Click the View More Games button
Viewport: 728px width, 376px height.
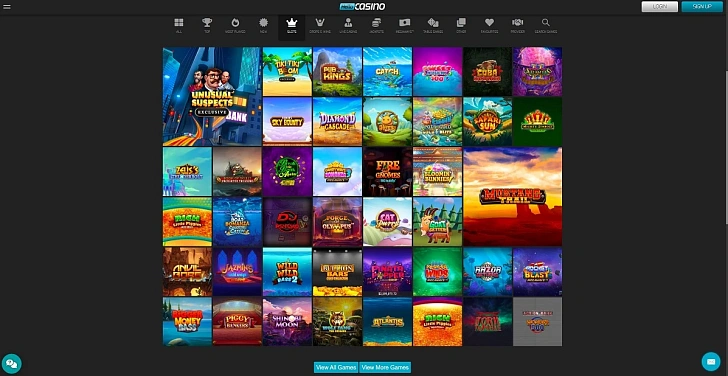coord(385,367)
